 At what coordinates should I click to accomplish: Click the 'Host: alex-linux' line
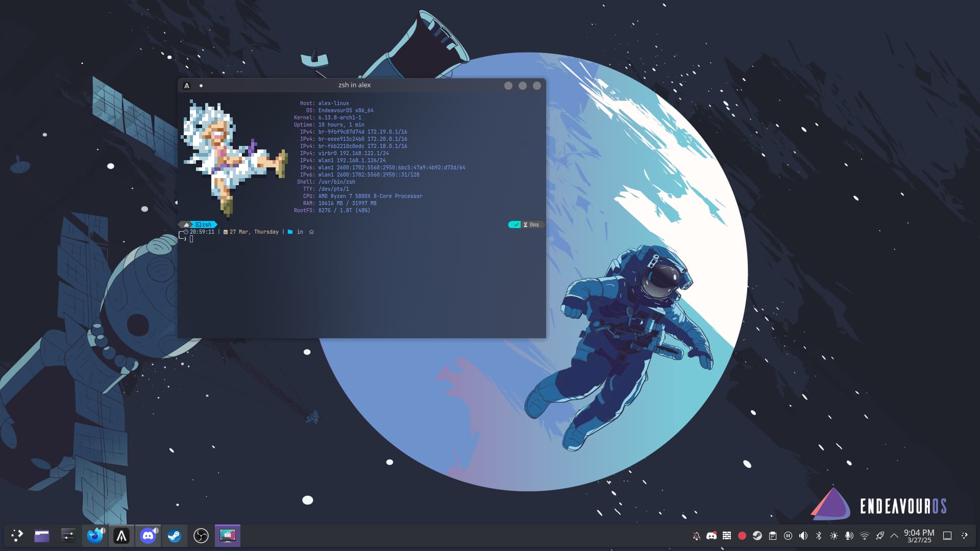[x=325, y=103]
